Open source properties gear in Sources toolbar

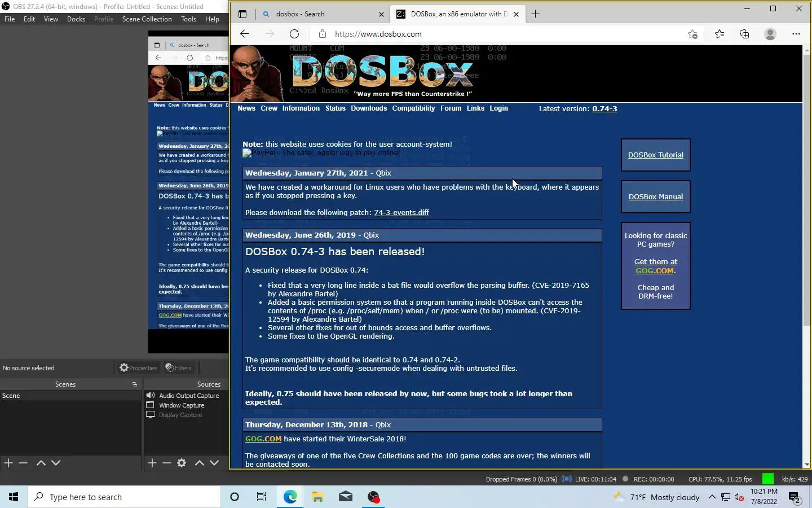click(182, 463)
